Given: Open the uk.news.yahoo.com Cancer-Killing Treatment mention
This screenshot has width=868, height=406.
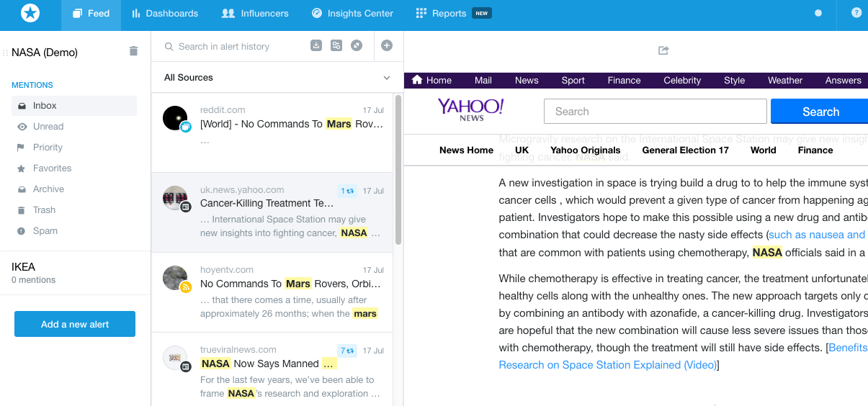Looking at the screenshot, I should pyautogui.click(x=272, y=212).
